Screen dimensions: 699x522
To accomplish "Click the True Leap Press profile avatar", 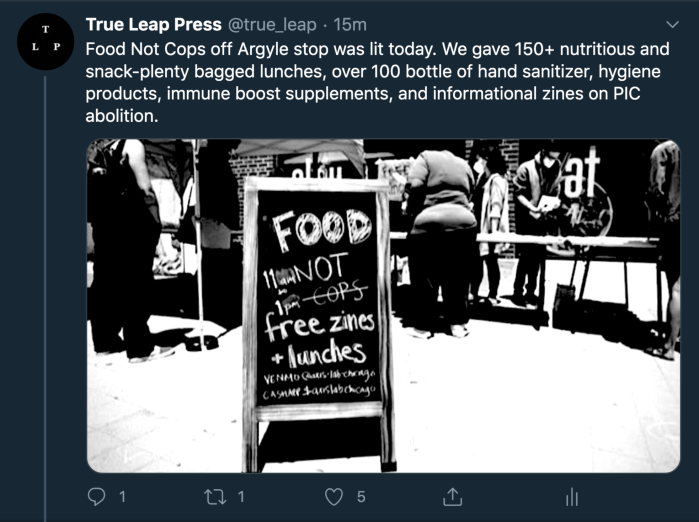I will point(46,42).
